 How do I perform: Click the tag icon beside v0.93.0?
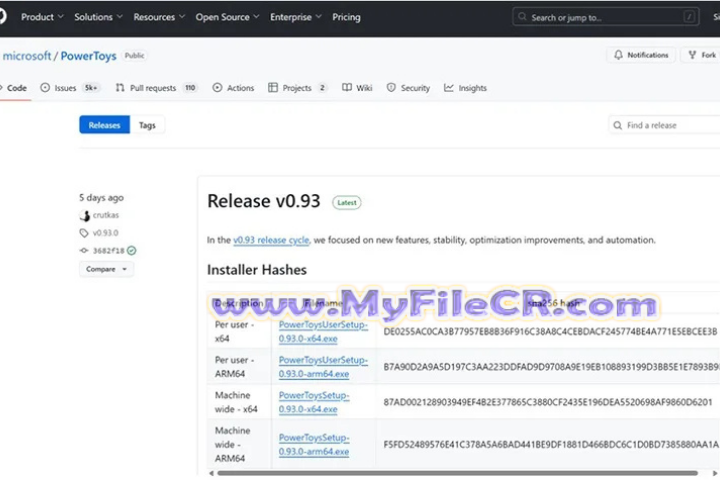click(84, 233)
